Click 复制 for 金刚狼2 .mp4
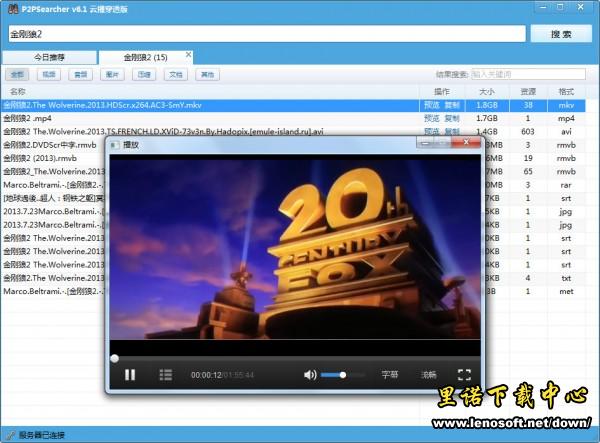 click(x=452, y=118)
